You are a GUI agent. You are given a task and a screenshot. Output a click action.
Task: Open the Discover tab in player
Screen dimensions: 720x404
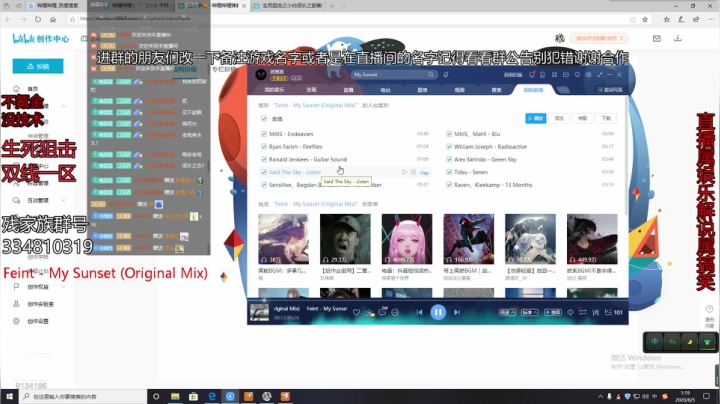pyautogui.click(x=311, y=90)
